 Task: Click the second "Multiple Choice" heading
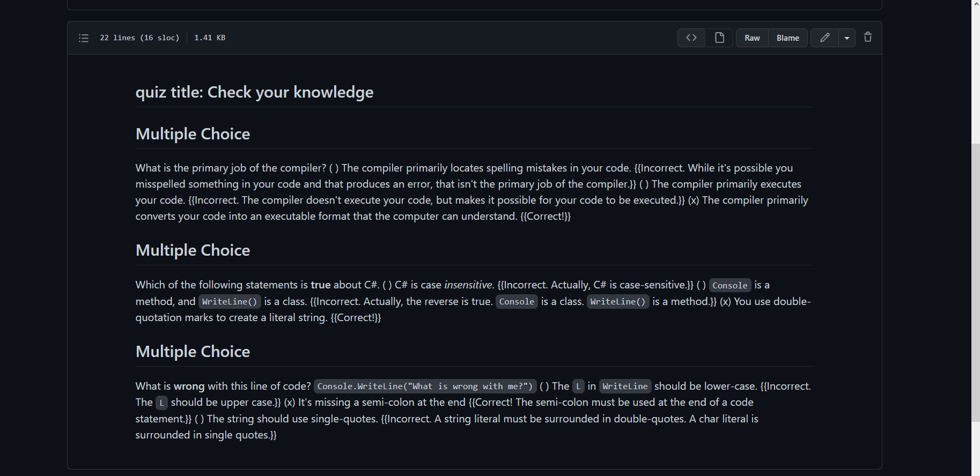coord(192,250)
